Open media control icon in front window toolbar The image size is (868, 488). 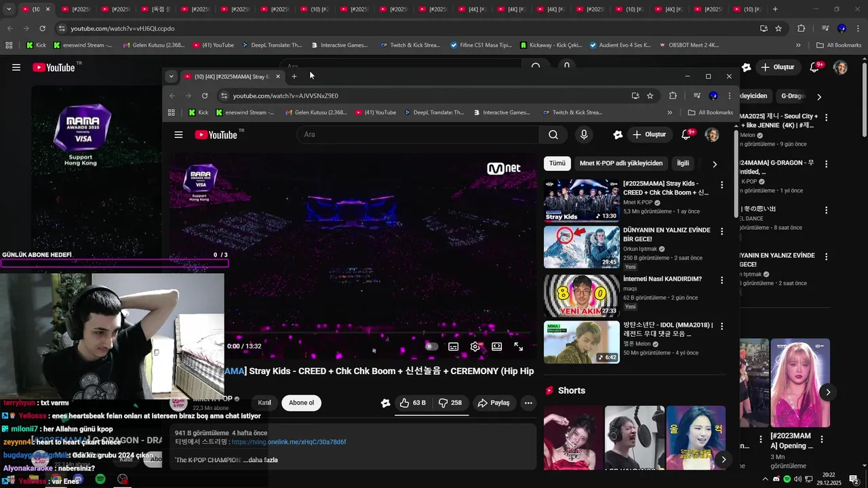click(696, 96)
